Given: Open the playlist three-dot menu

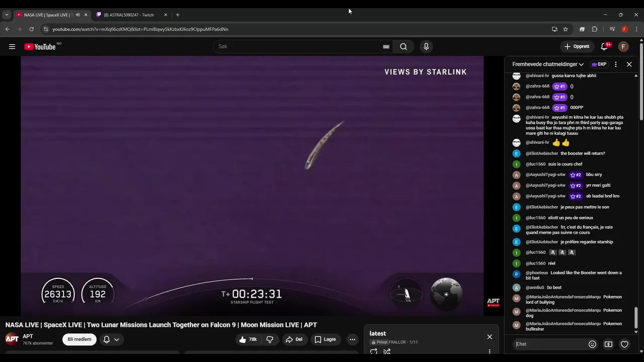Looking at the screenshot, I should point(490,351).
